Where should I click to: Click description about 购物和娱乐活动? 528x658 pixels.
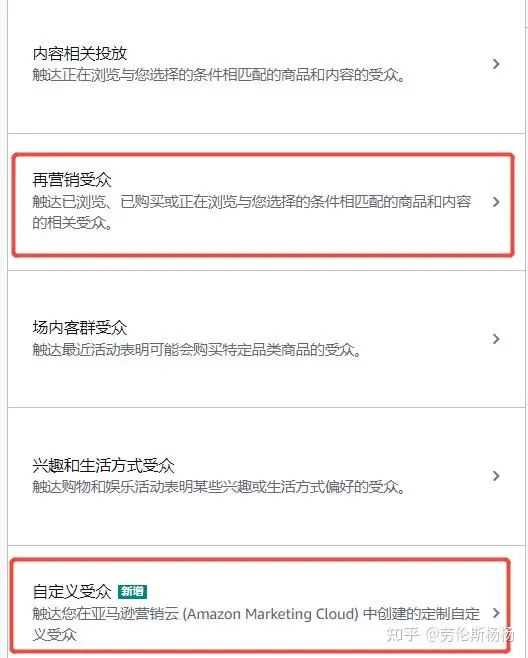pos(219,487)
